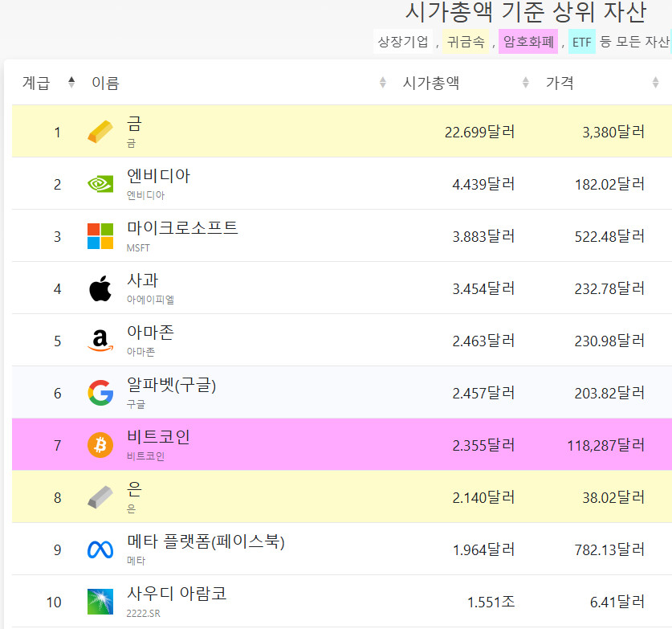672x629 pixels.
Task: Click the Nvidia logo icon
Action: click(x=100, y=184)
